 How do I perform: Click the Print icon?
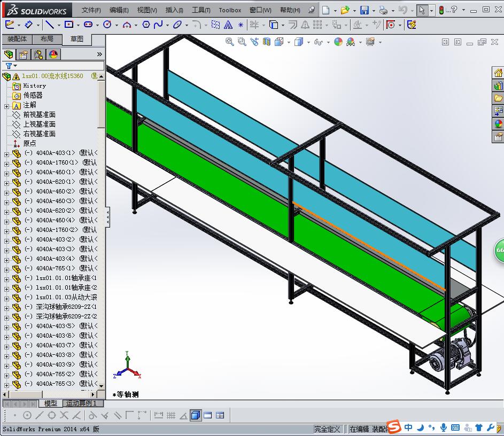(383, 10)
